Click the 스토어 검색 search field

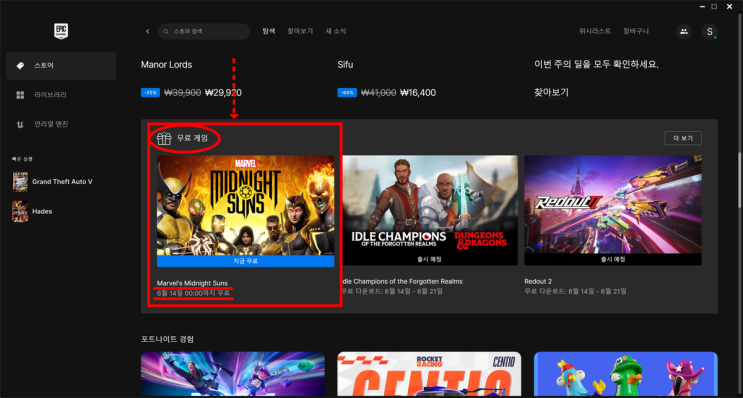pyautogui.click(x=204, y=31)
